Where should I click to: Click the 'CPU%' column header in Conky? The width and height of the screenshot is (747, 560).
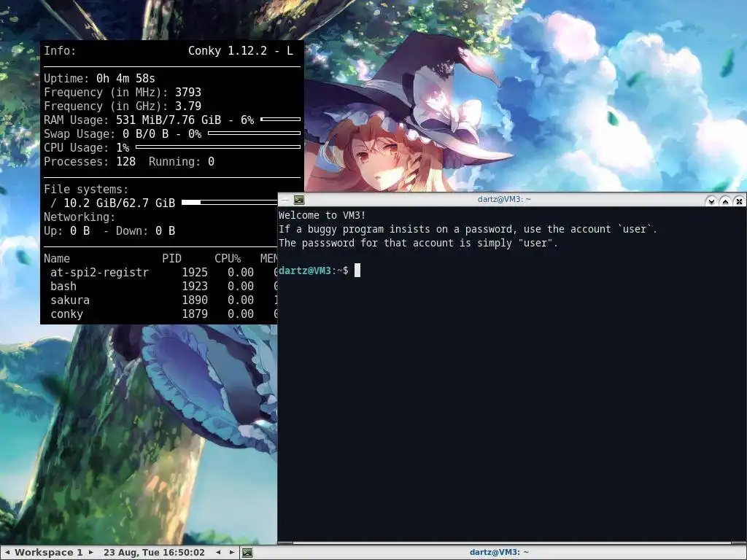[x=228, y=259]
